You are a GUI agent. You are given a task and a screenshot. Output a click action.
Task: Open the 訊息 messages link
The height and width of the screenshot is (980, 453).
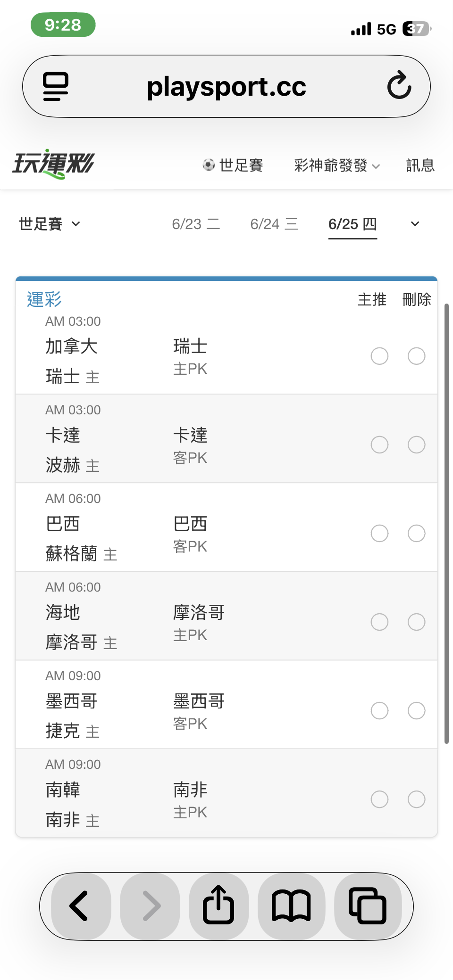click(420, 165)
